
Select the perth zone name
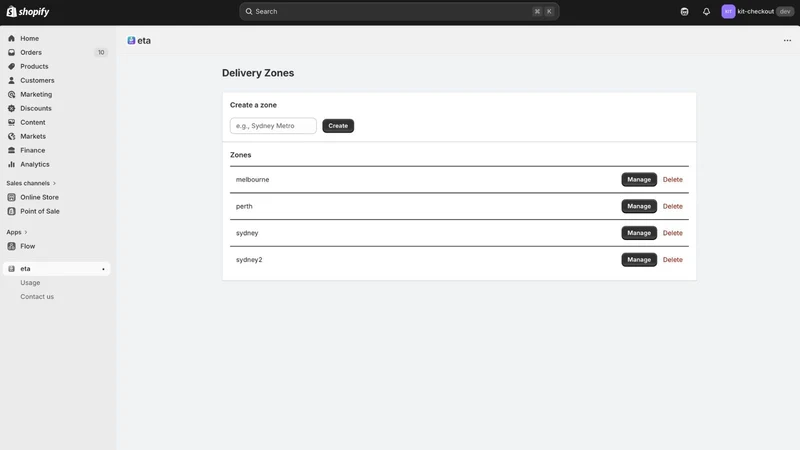[244, 206]
